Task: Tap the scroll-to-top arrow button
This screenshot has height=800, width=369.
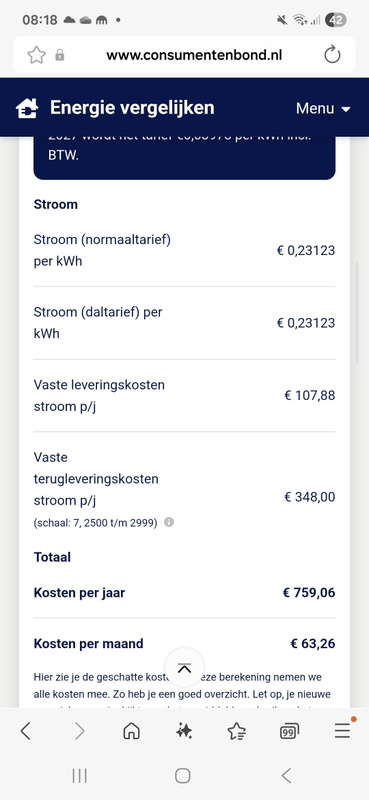Action: coord(184,668)
